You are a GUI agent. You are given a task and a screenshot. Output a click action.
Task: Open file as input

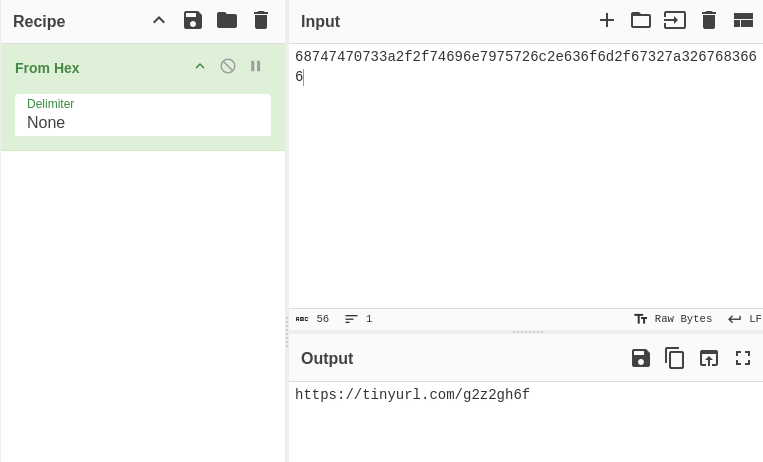(x=675, y=20)
